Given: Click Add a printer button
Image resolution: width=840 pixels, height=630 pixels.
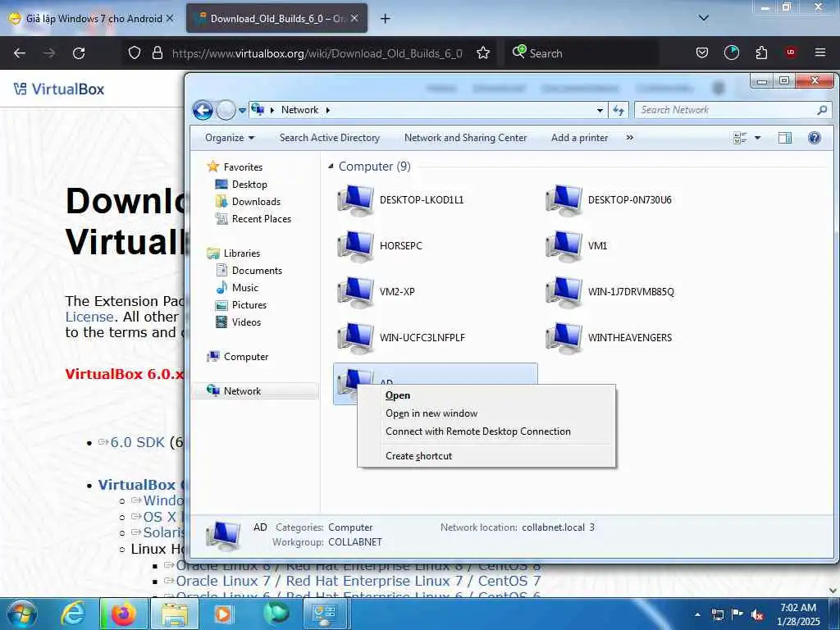Looking at the screenshot, I should tap(580, 138).
